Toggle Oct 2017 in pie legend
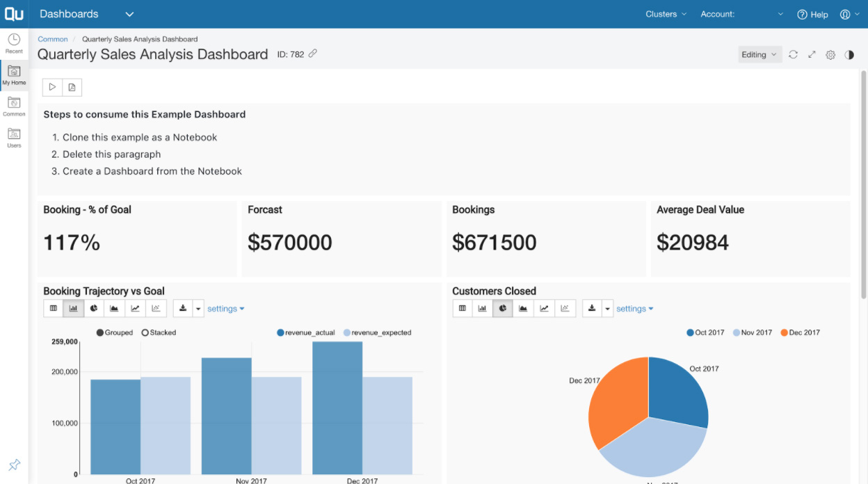The image size is (868, 484). click(x=705, y=332)
